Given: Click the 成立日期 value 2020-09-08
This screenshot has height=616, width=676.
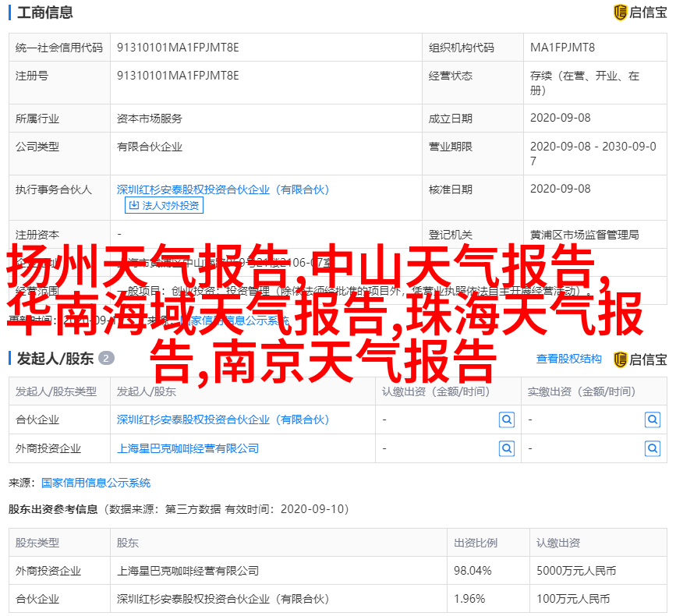Looking at the screenshot, I should 560,118.
